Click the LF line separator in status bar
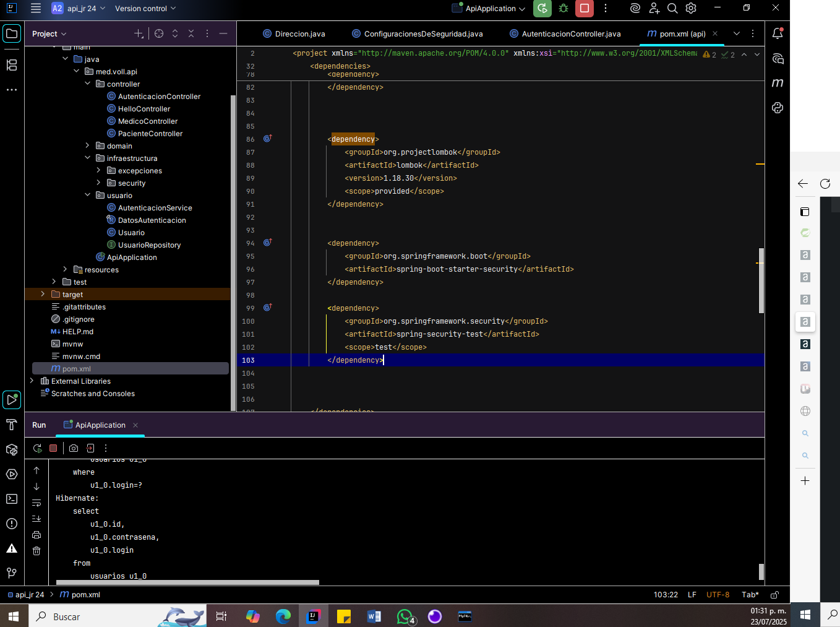The width and height of the screenshot is (840, 627). 692,595
